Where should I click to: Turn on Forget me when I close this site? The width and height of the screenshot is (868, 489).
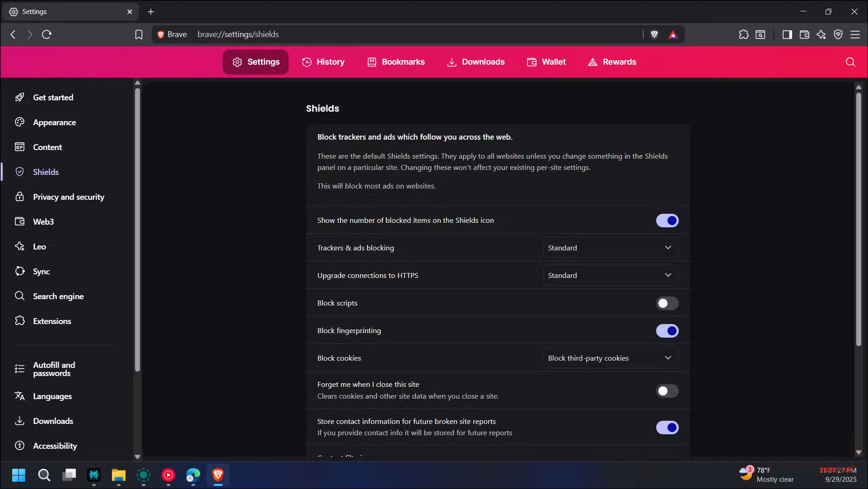tap(667, 390)
